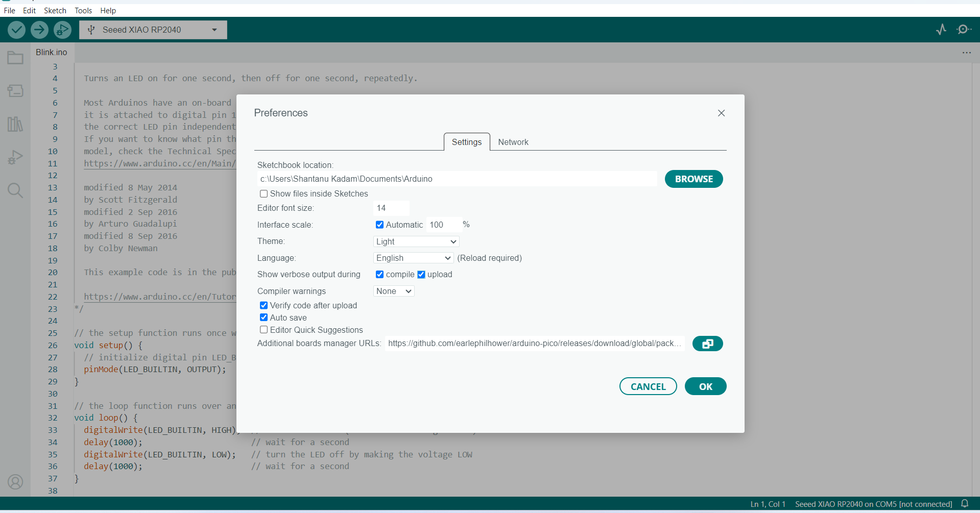Open the Sketch menu
980x513 pixels.
[55, 10]
